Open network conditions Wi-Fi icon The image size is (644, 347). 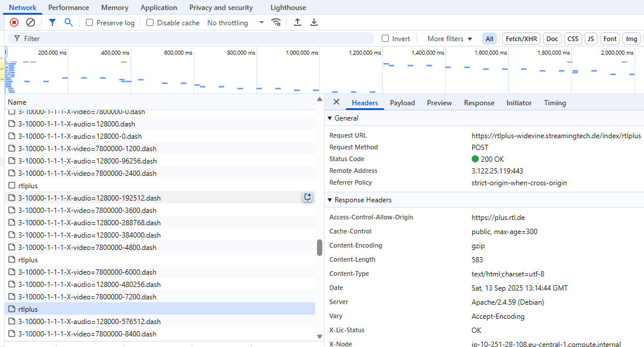pos(276,22)
